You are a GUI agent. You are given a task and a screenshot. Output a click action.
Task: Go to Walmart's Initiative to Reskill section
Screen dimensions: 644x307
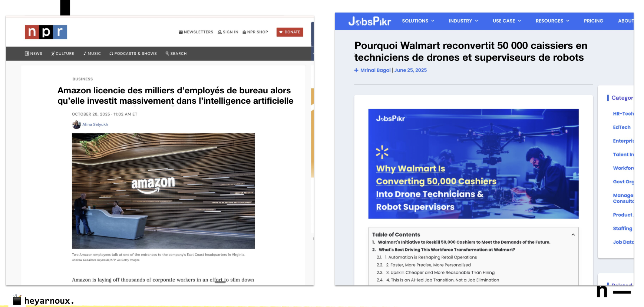pyautogui.click(x=464, y=242)
